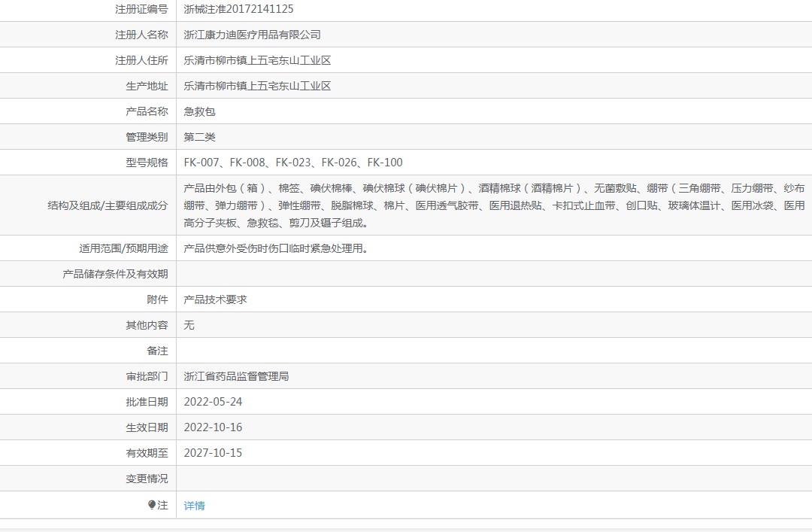Click the 注册证编号 label
Viewport: 812px width, 532px height.
pyautogui.click(x=141, y=9)
